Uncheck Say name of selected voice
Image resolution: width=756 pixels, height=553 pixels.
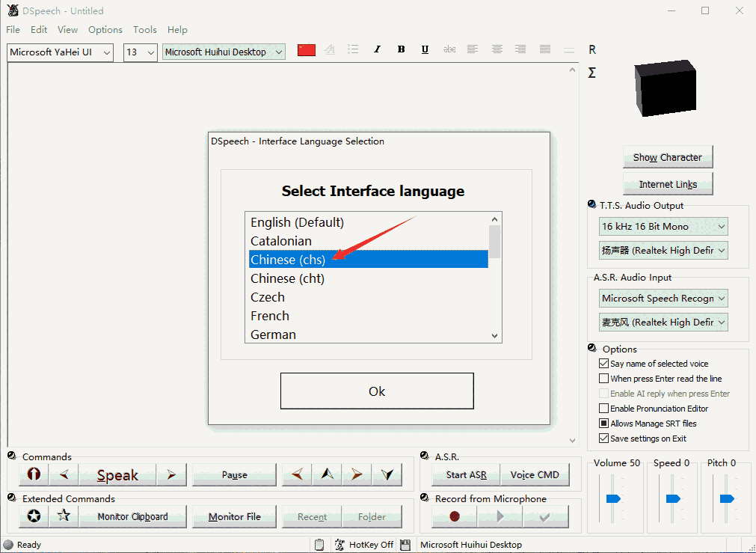point(604,364)
